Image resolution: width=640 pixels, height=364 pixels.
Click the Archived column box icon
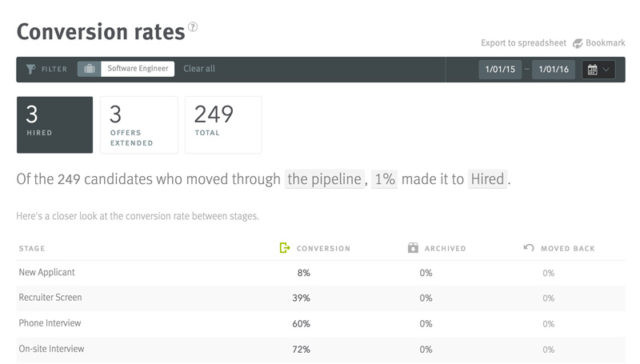pyautogui.click(x=413, y=248)
